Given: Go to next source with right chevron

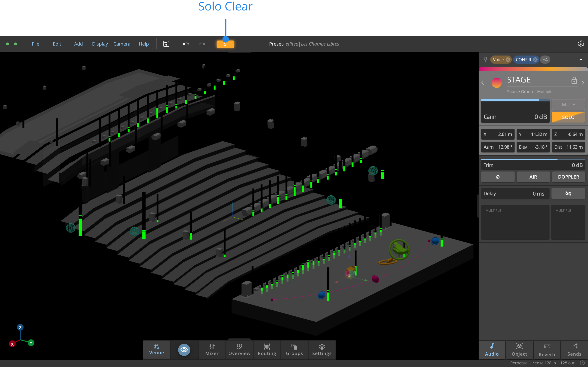Looking at the screenshot, I should (x=583, y=83).
